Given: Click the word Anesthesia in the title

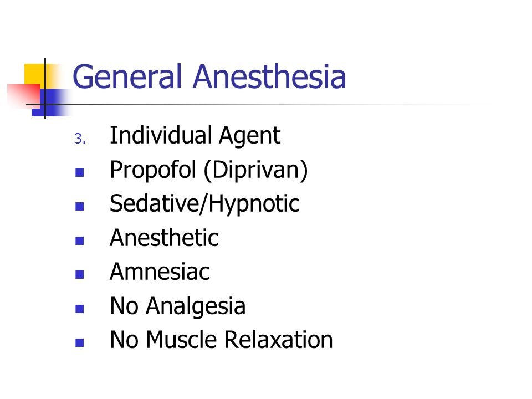Looking at the screenshot, I should 269,76.
